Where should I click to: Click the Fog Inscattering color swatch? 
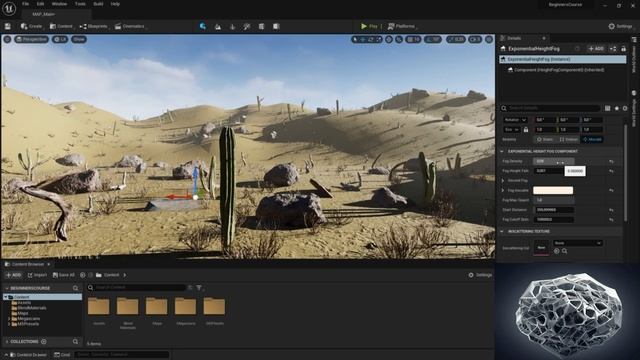553,191
